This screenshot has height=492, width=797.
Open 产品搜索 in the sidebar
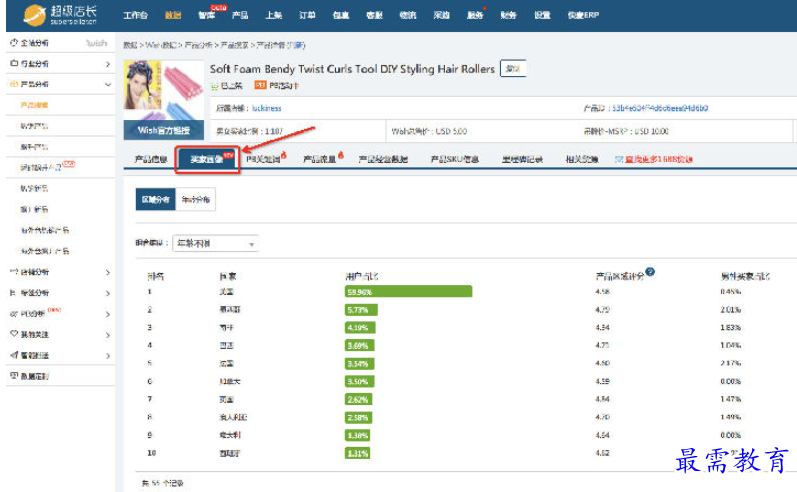[34, 105]
